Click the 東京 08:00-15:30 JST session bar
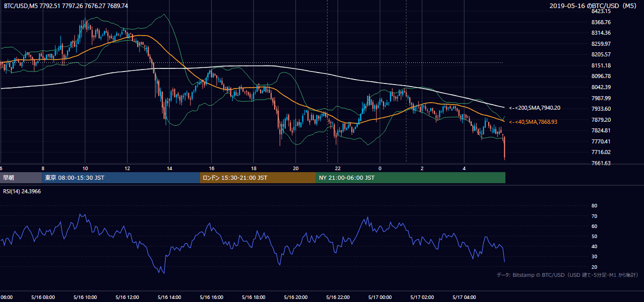The height and width of the screenshot is (302, 644). coord(121,178)
